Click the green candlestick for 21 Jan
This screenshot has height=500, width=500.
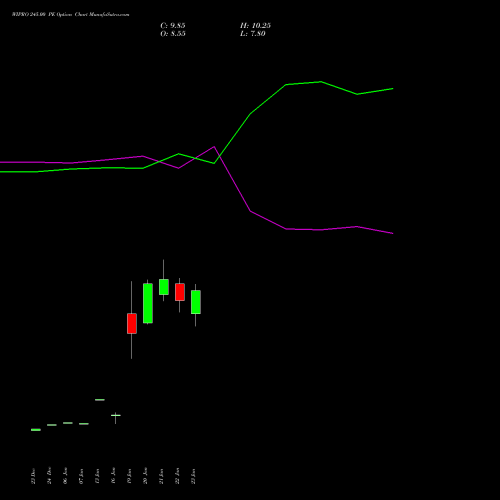point(164,287)
